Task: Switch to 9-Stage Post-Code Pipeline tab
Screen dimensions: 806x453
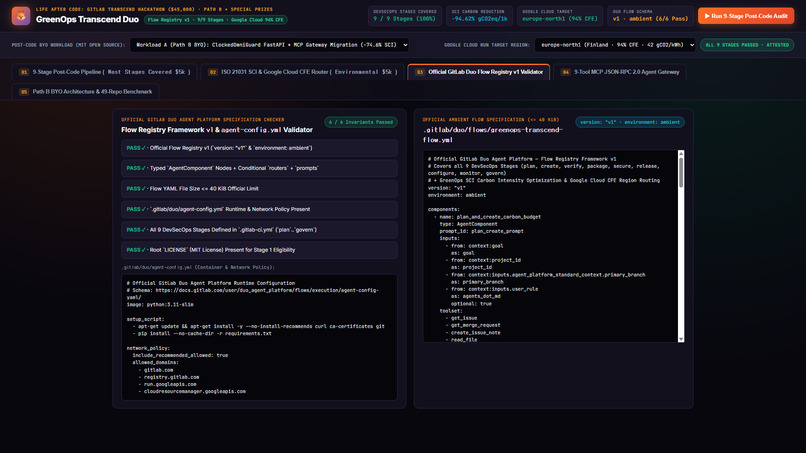Action: pyautogui.click(x=105, y=72)
